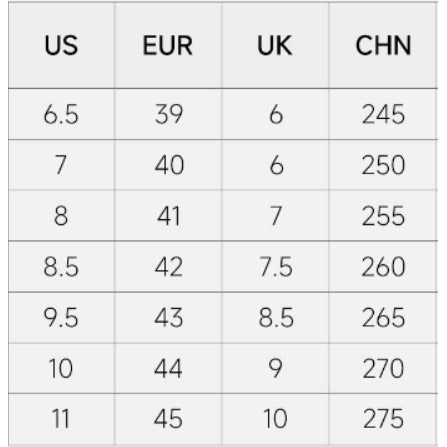Select EUR size 44 cell
This screenshot has height=447, width=447.
(168, 368)
